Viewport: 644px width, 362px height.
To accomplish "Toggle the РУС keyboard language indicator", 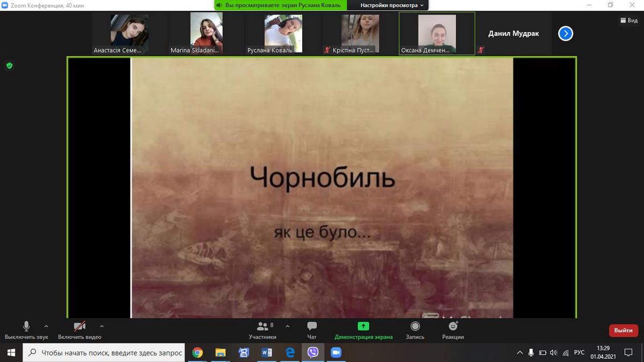I will pos(579,352).
